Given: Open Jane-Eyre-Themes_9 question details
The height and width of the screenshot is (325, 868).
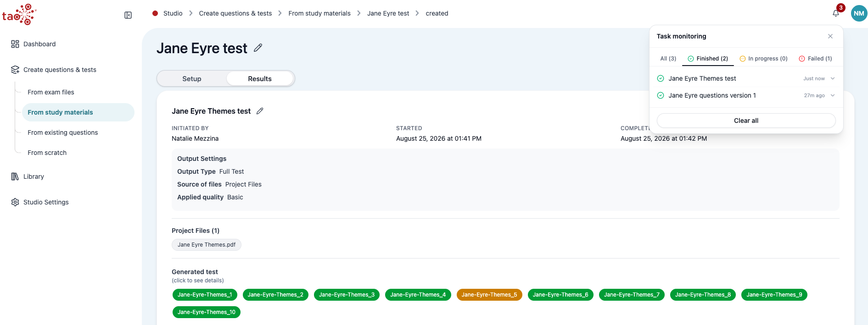Looking at the screenshot, I should 774,295.
